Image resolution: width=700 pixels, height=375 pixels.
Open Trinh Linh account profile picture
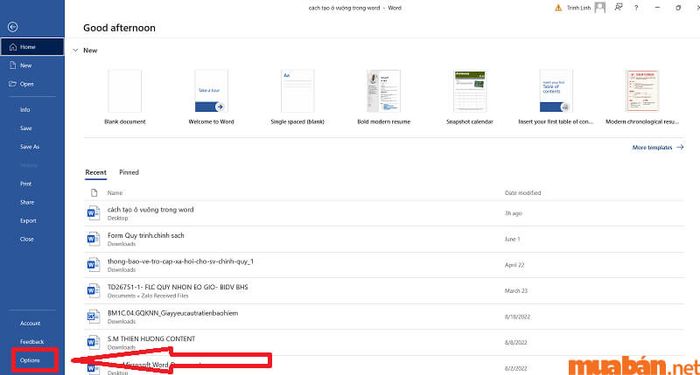[600, 8]
